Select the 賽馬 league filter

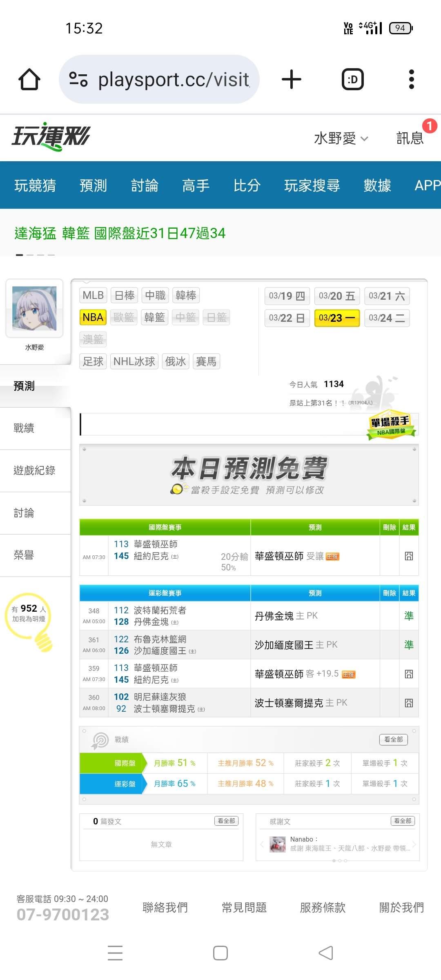206,361
